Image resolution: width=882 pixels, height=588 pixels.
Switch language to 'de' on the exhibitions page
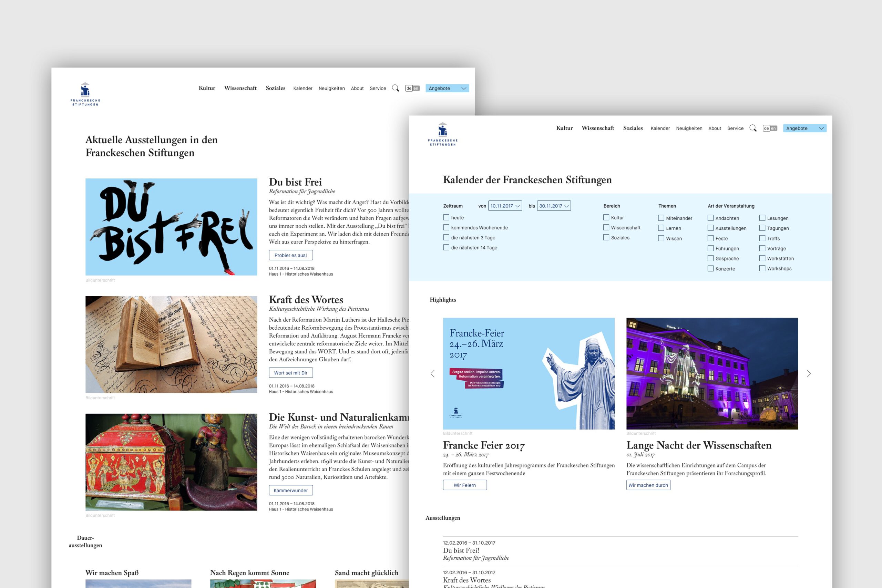click(409, 88)
